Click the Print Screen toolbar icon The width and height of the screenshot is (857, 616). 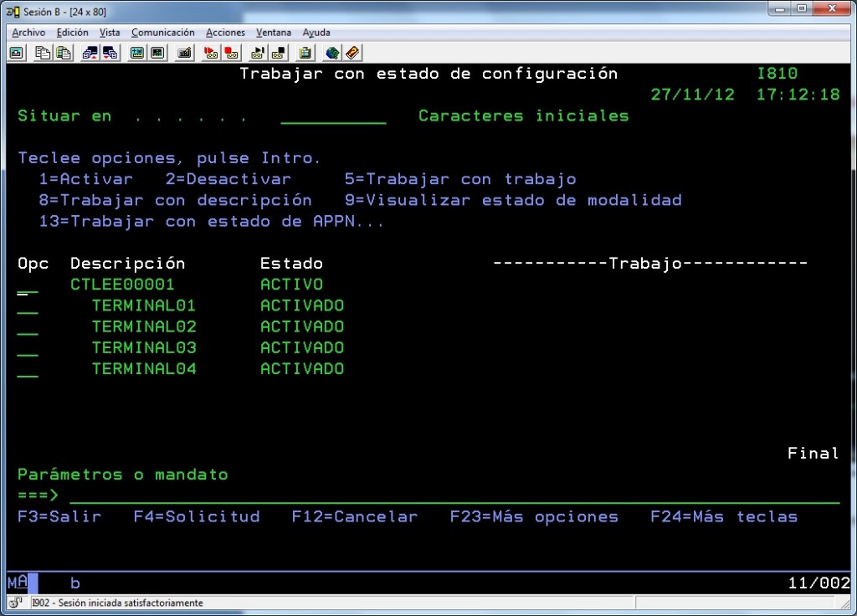click(17, 53)
